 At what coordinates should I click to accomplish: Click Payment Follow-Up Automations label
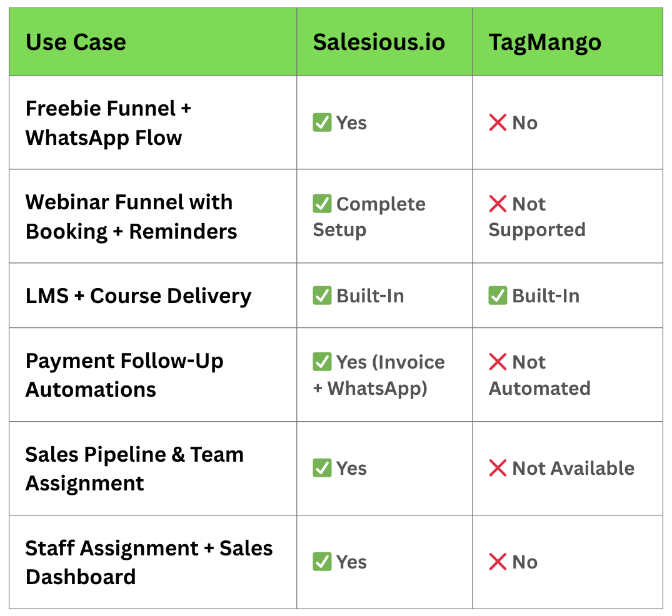click(x=124, y=375)
